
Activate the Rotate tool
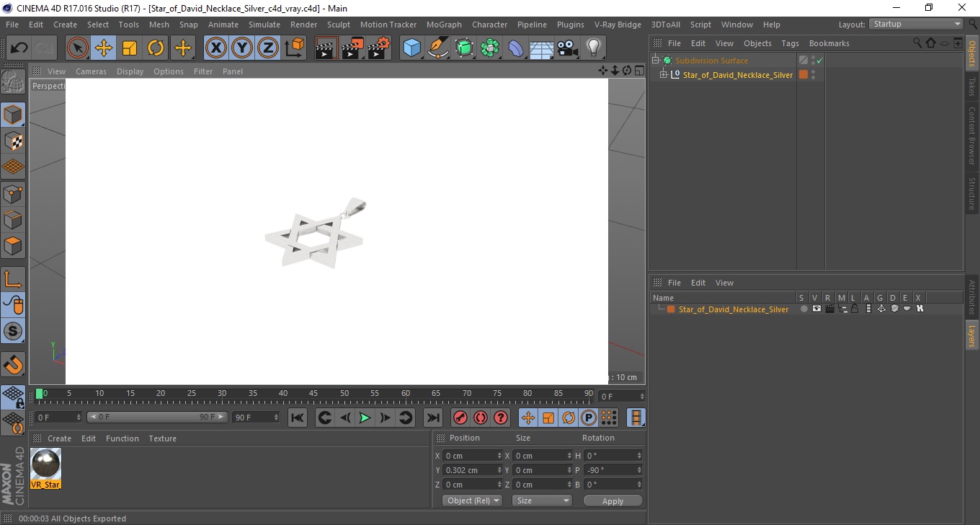(x=156, y=48)
